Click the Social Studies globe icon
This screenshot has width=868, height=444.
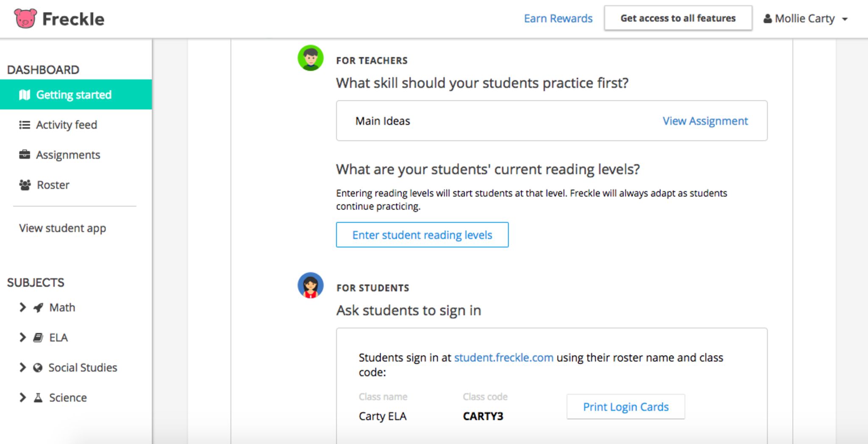(x=38, y=368)
